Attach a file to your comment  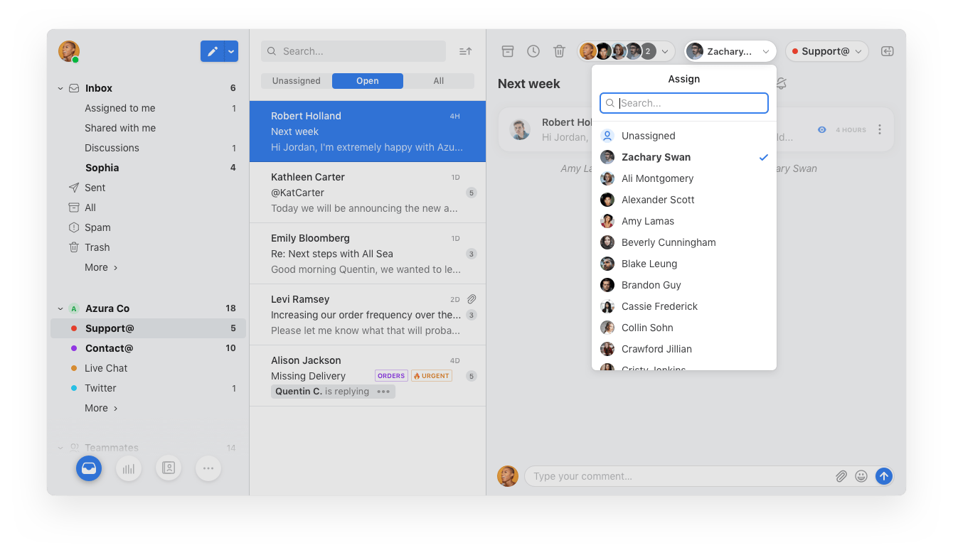(x=841, y=476)
